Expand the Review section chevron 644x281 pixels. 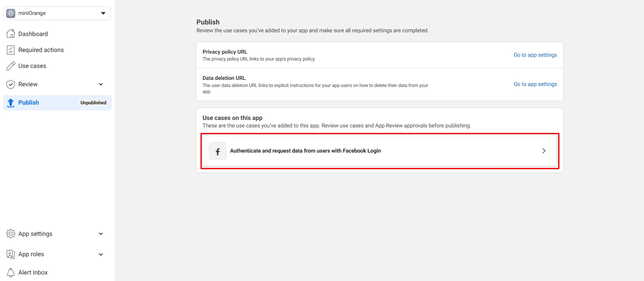point(101,84)
